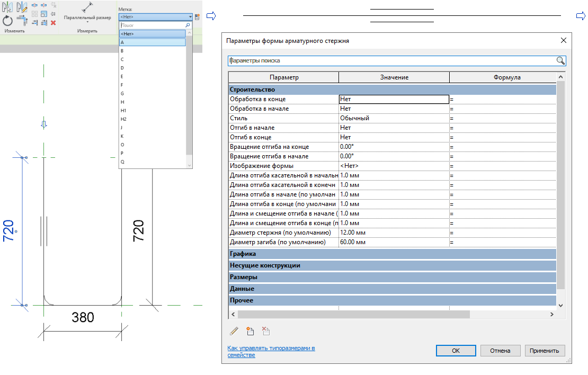Click the 12.00 мм Диаметр стержня value
Image resolution: width=588 pixels, height=375 pixels.
(394, 233)
